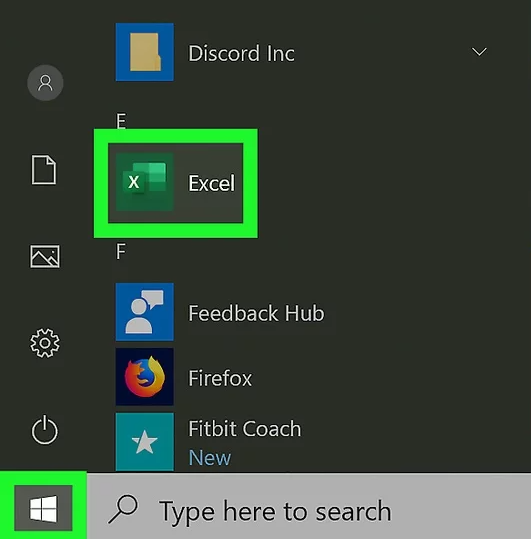
Task: Open Documents from the sidebar icon
Action: tap(44, 170)
